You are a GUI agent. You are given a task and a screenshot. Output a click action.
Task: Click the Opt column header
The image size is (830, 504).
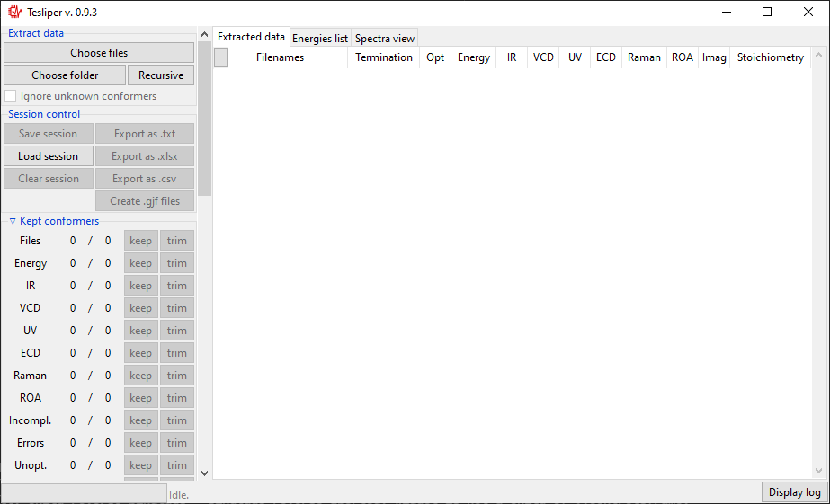(435, 57)
